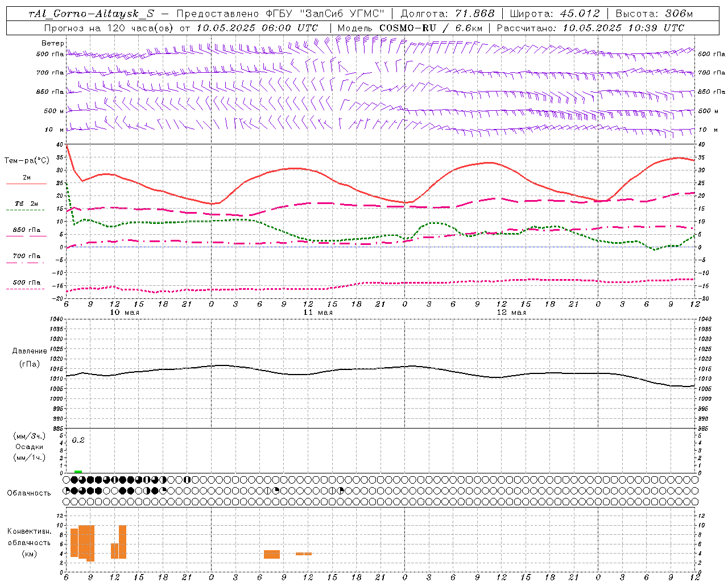Click the Конвективн. label

[30, 531]
